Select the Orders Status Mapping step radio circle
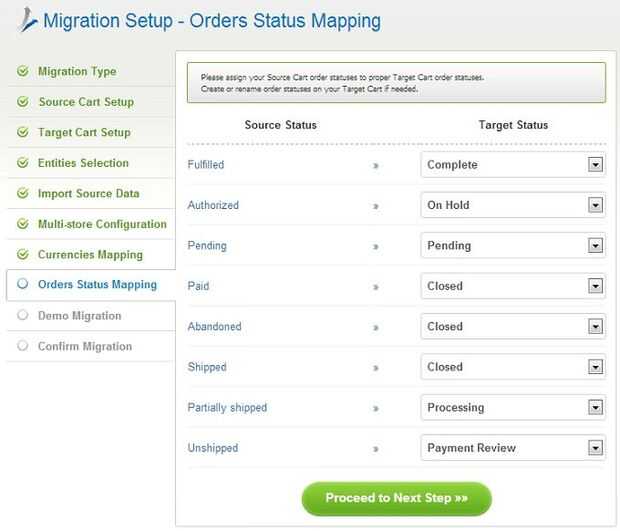Image resolution: width=620 pixels, height=531 pixels. 22,285
